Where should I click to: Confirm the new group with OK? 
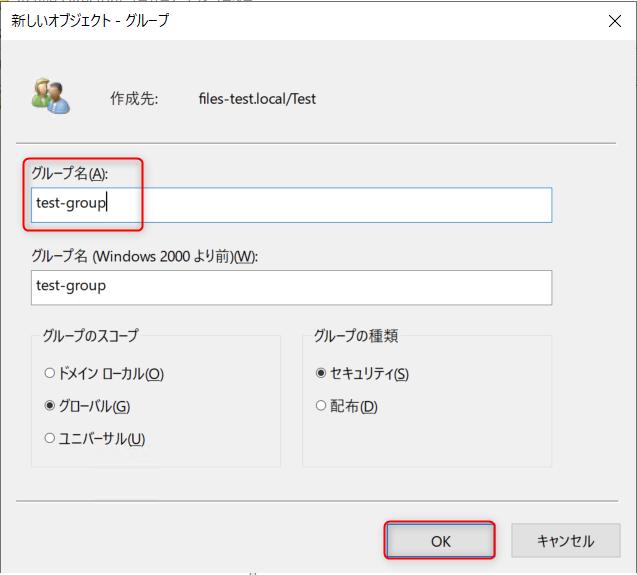(x=440, y=541)
